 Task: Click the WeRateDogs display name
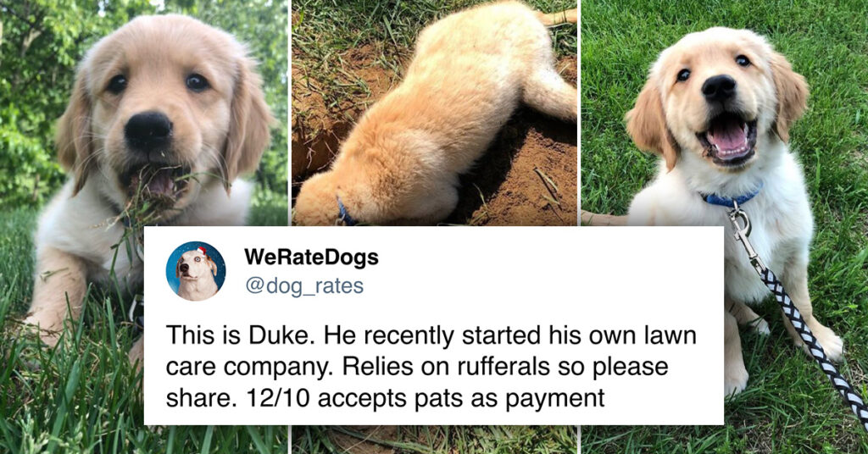coord(311,257)
